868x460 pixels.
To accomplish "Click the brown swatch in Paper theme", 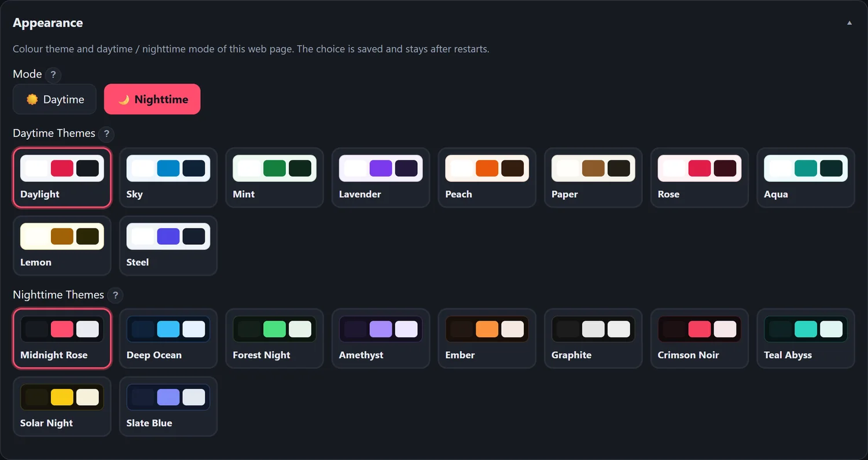I will point(594,168).
